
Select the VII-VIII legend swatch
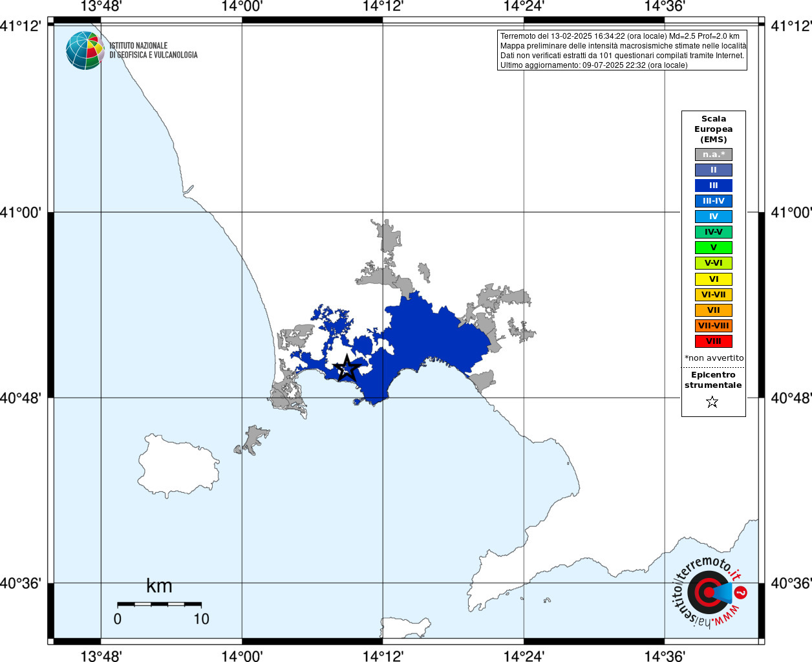click(x=714, y=326)
